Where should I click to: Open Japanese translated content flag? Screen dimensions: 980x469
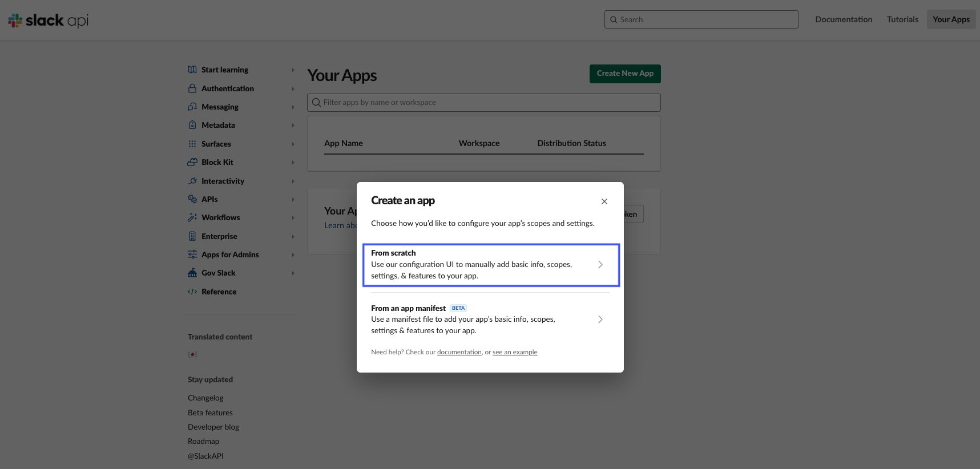pyautogui.click(x=192, y=354)
